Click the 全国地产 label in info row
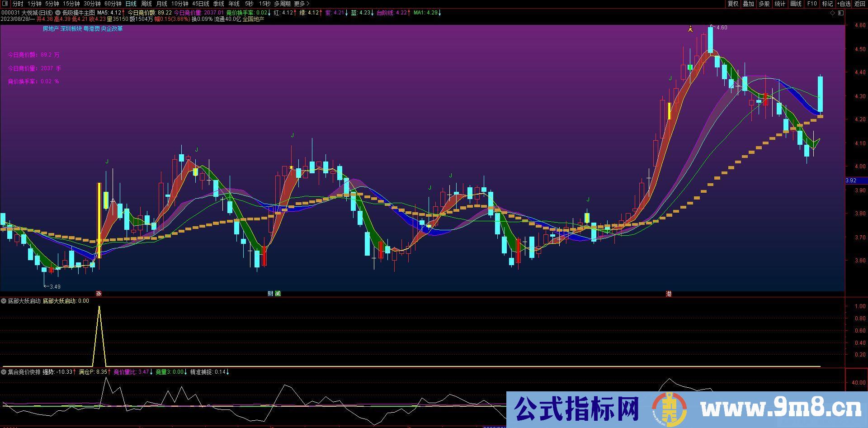Viewport: 868px width, 428px height. [x=253, y=19]
